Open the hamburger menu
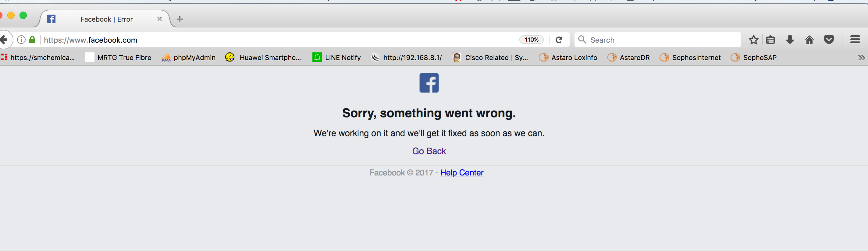The height and width of the screenshot is (251, 868). 855,40
